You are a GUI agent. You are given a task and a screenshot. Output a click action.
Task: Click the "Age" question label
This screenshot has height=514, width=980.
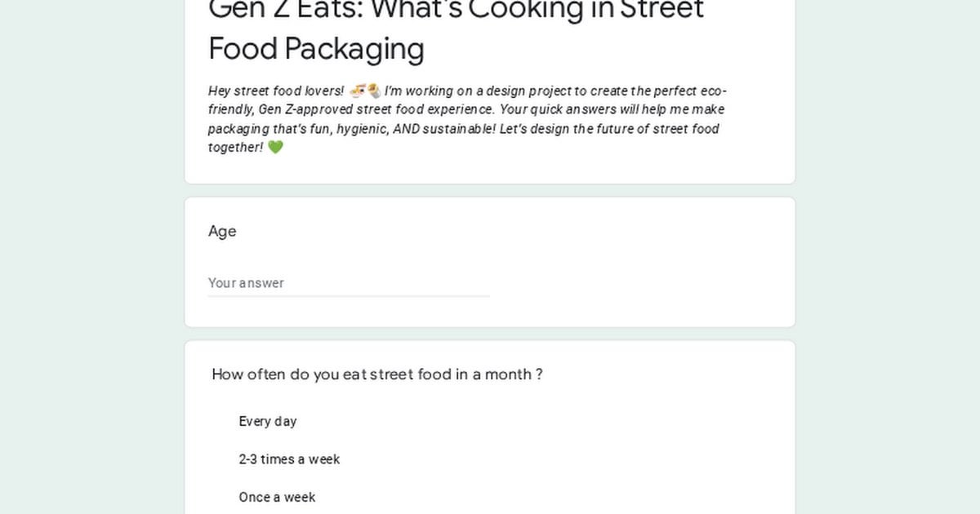click(x=222, y=231)
